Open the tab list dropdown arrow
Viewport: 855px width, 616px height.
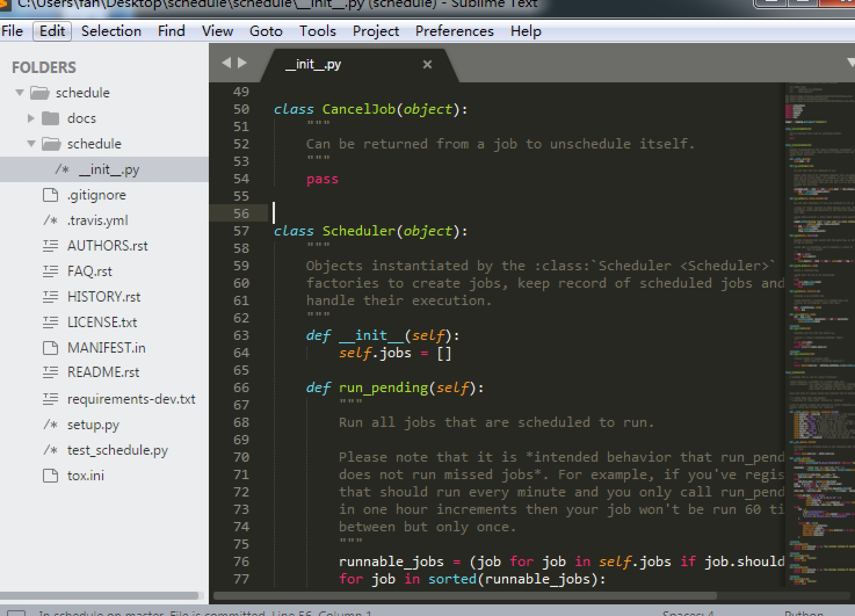click(850, 63)
